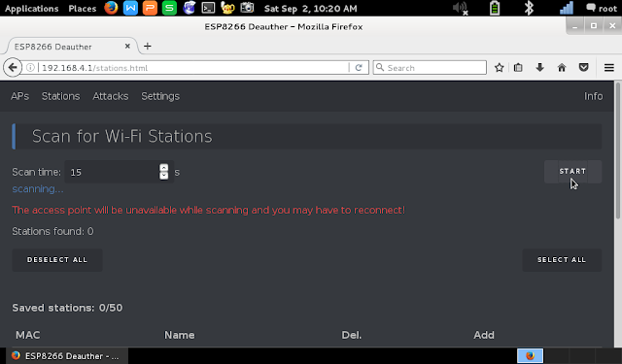
Task: Open the Places menu
Action: click(82, 9)
